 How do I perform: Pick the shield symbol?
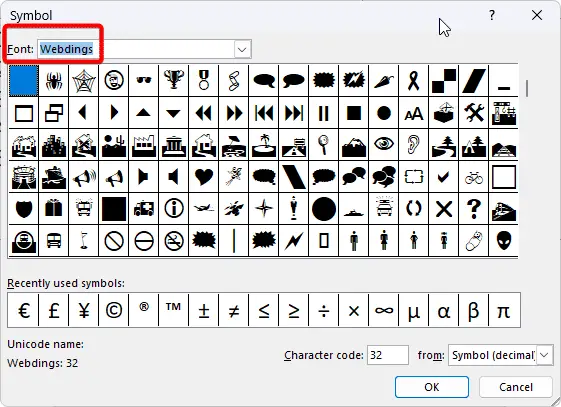pos(24,209)
